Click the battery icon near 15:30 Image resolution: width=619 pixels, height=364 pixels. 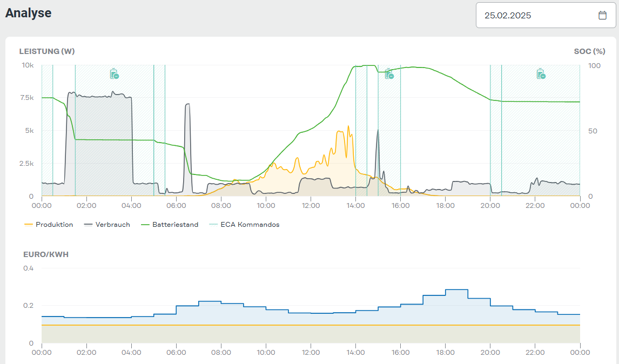tap(389, 74)
